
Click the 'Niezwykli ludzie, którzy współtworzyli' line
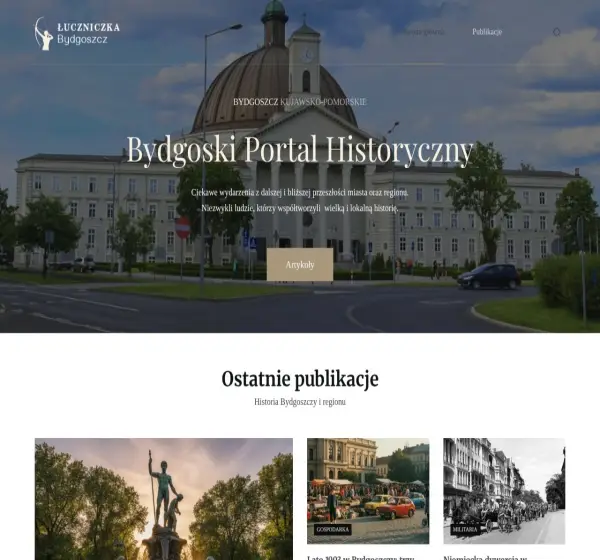(x=300, y=208)
